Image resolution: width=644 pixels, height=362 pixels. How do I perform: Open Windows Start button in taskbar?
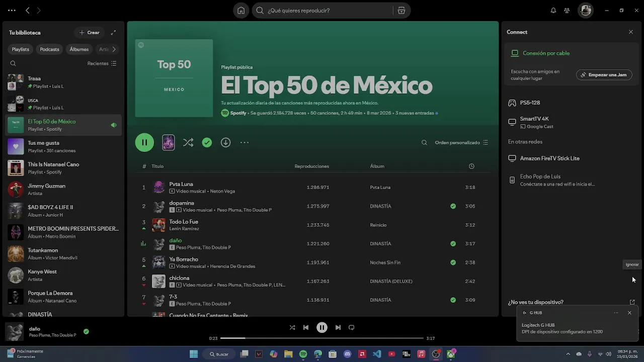[194, 354]
